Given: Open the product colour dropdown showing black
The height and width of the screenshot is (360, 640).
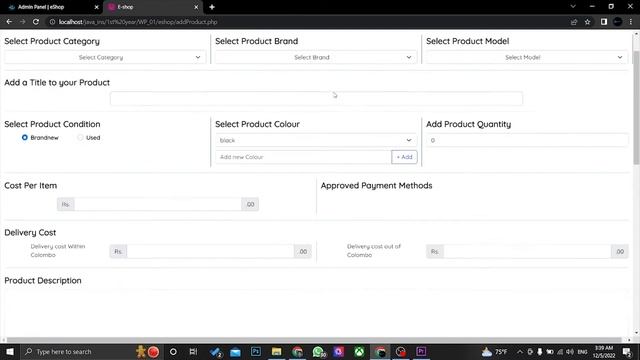Looking at the screenshot, I should click(x=316, y=140).
